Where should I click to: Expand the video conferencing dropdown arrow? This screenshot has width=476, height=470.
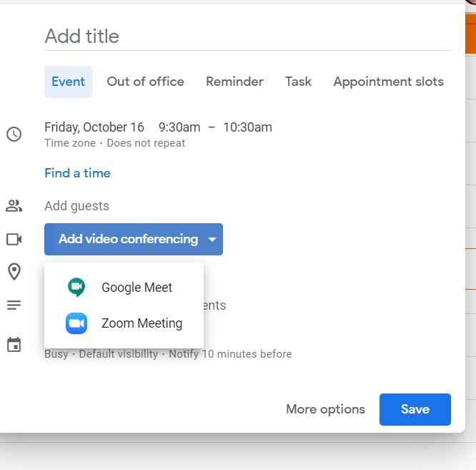coord(212,240)
